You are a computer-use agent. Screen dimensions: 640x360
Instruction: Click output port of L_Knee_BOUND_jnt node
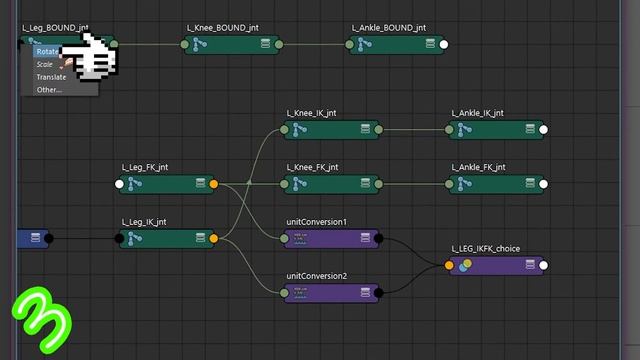279,44
